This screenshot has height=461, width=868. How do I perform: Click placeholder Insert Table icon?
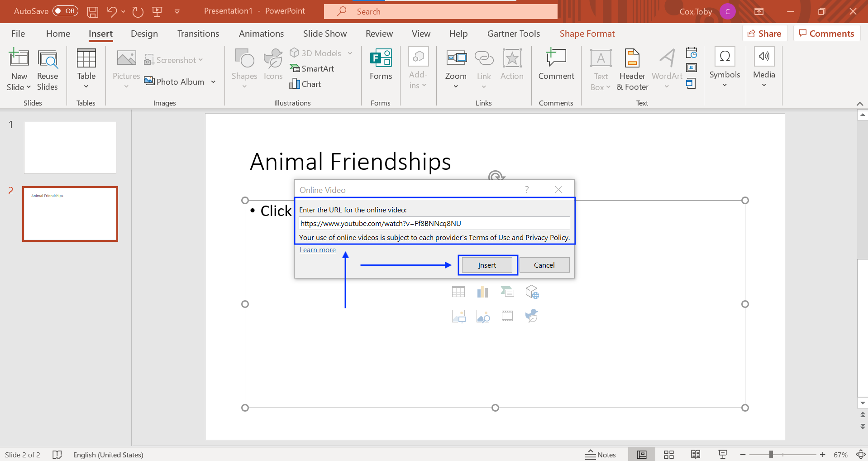point(458,292)
